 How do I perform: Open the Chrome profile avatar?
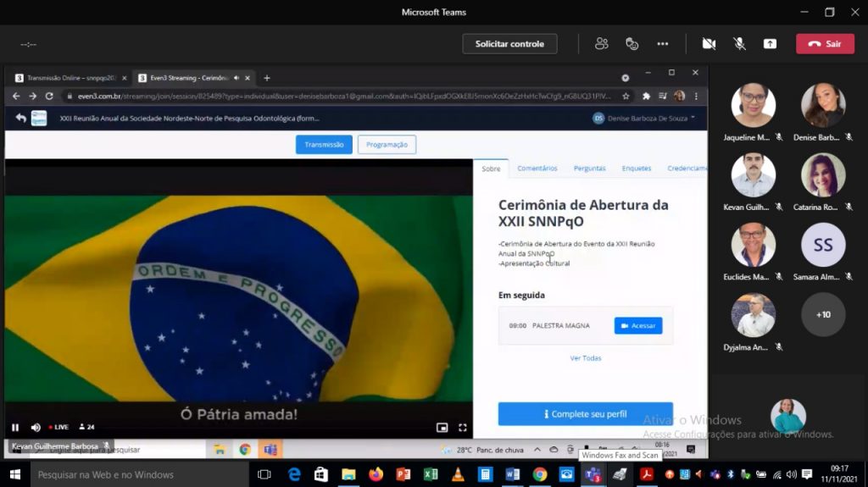[679, 97]
